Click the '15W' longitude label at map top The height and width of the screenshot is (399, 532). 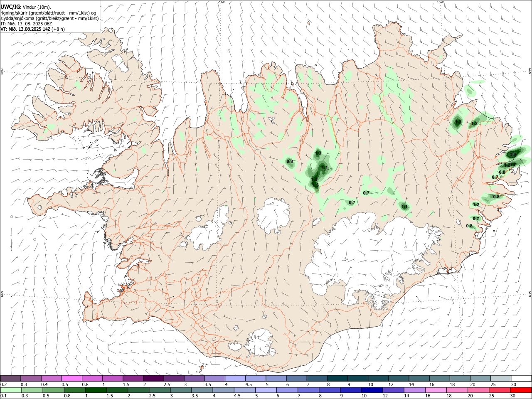point(440,2)
